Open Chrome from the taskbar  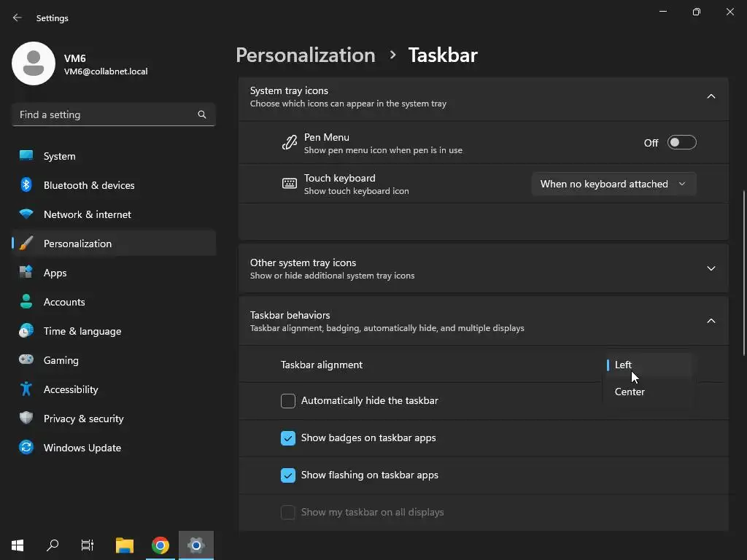(160, 545)
